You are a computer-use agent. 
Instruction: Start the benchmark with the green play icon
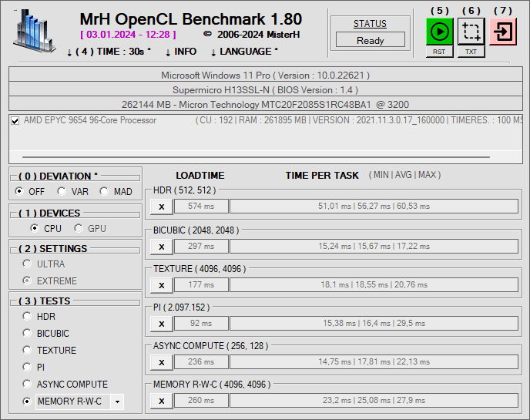(x=439, y=32)
